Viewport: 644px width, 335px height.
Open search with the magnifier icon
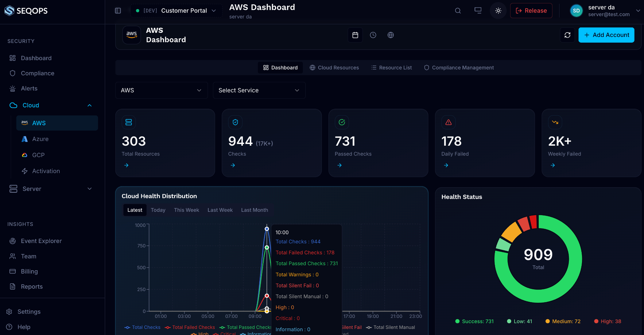click(458, 11)
